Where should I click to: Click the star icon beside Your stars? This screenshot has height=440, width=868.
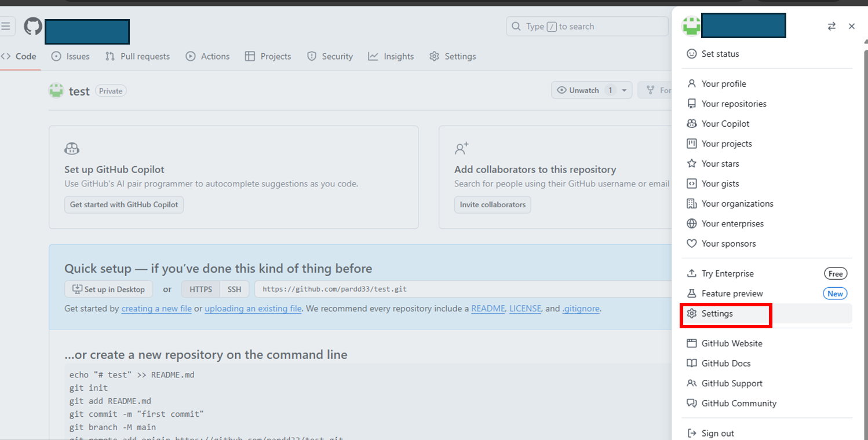pos(691,164)
